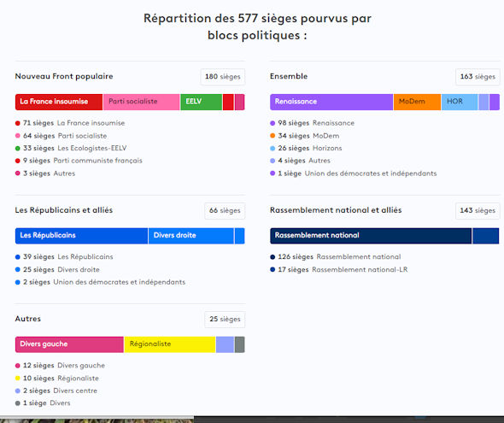Click the Parti communiste français legend dot
504x423 pixels.
tap(18, 161)
